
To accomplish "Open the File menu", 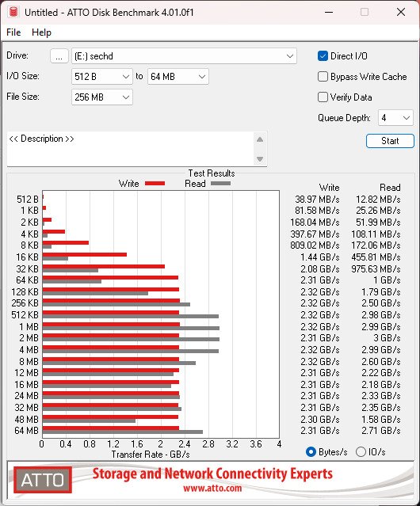I will 13,32.
